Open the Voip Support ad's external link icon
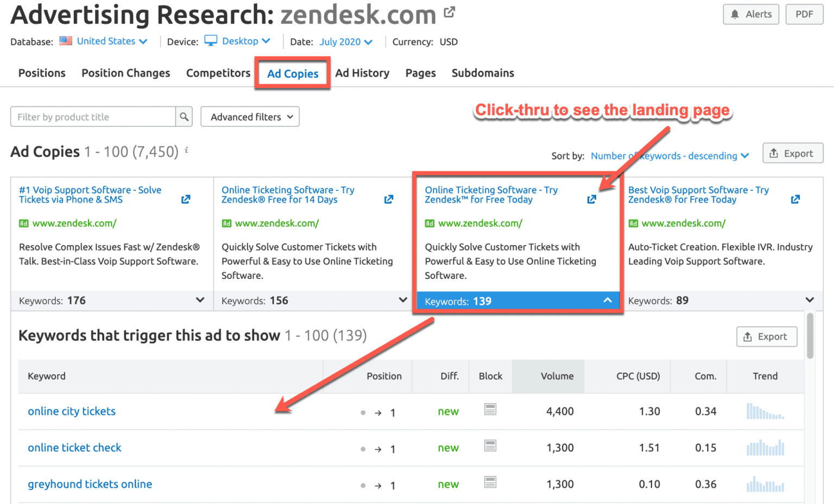Viewport: 834px width, 504px height. [186, 199]
